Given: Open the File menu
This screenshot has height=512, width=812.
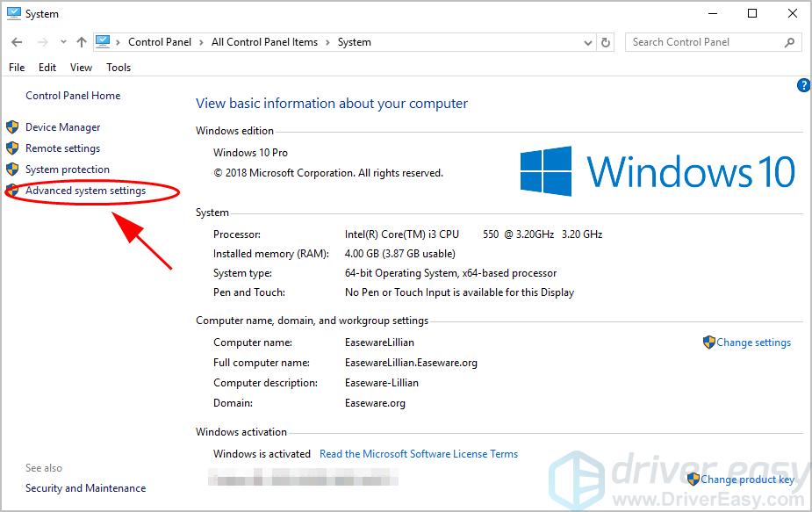Looking at the screenshot, I should point(17,68).
